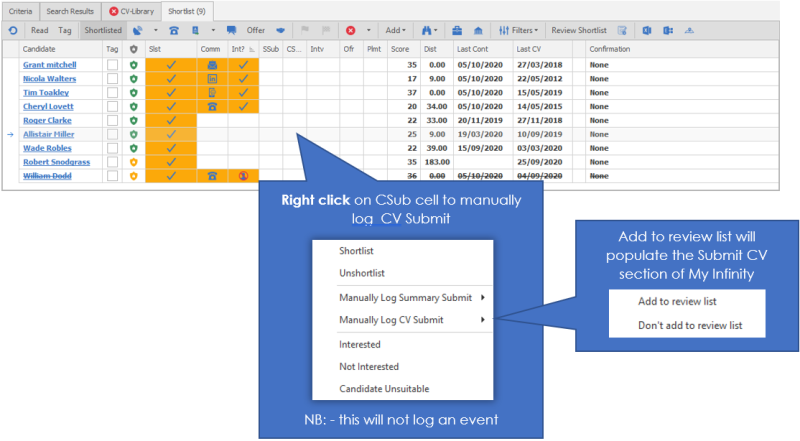Click the handshake icon after Offer
Image resolution: width=800 pixels, height=441 pixels.
pos(281,31)
